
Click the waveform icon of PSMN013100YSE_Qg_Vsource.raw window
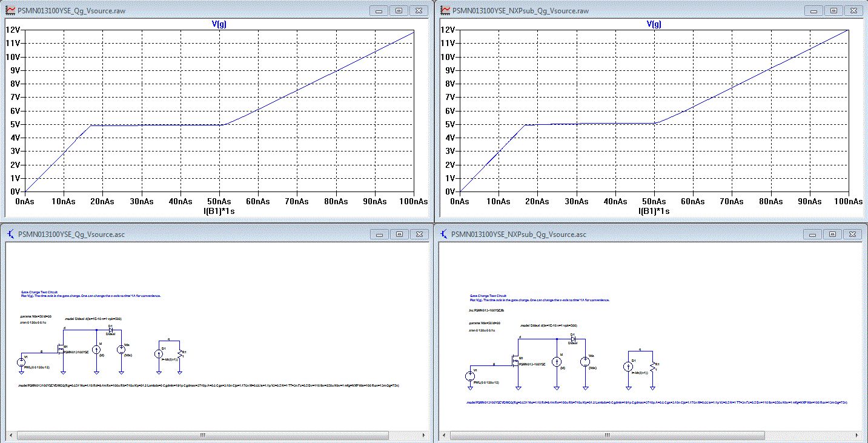(10, 10)
